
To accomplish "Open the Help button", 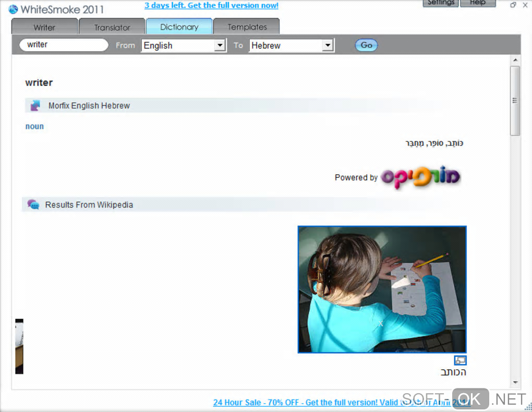I will point(478,3).
